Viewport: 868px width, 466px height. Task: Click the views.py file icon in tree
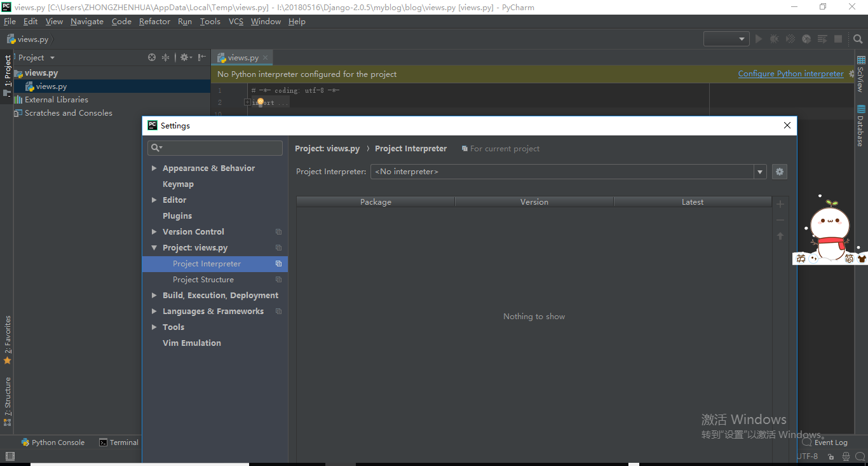tap(30, 86)
